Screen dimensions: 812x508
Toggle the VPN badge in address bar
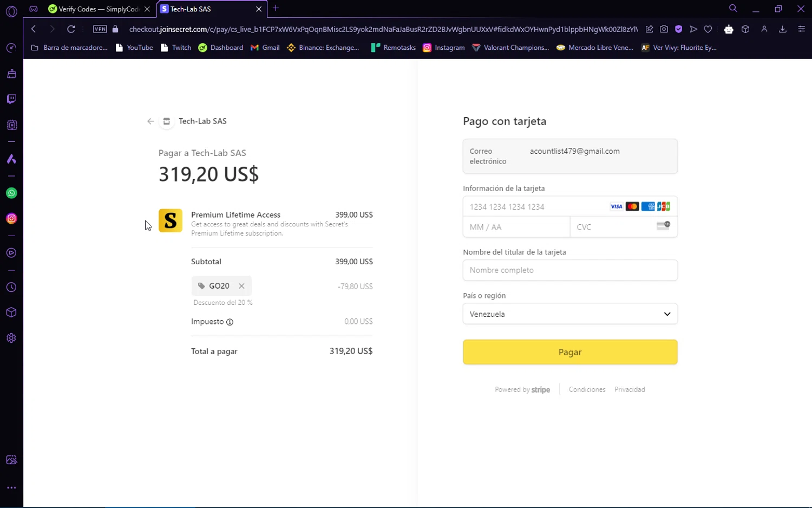click(x=100, y=29)
